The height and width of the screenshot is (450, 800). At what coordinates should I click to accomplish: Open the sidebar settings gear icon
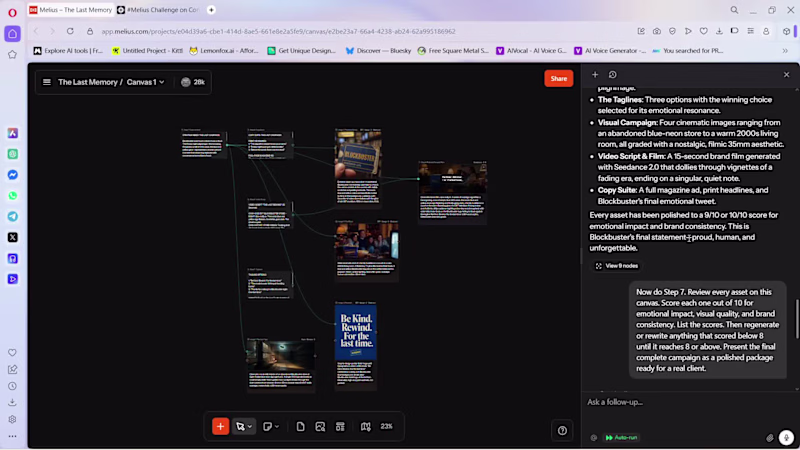[12, 419]
